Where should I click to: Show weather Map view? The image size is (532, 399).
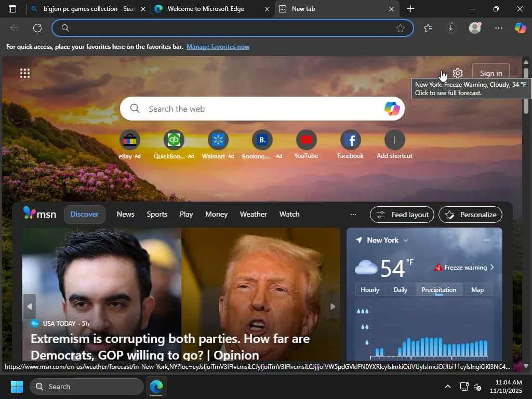click(x=477, y=290)
